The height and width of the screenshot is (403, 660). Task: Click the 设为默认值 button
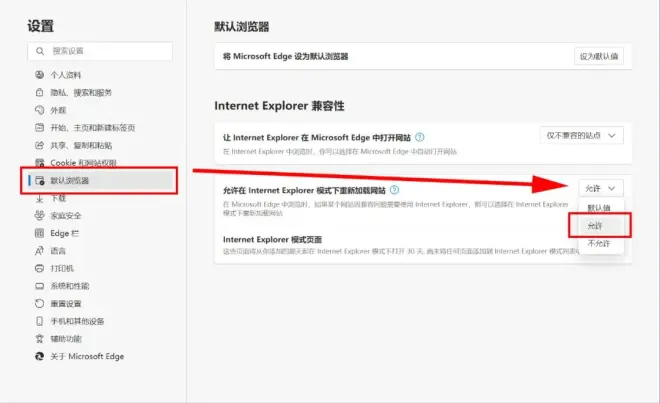599,56
